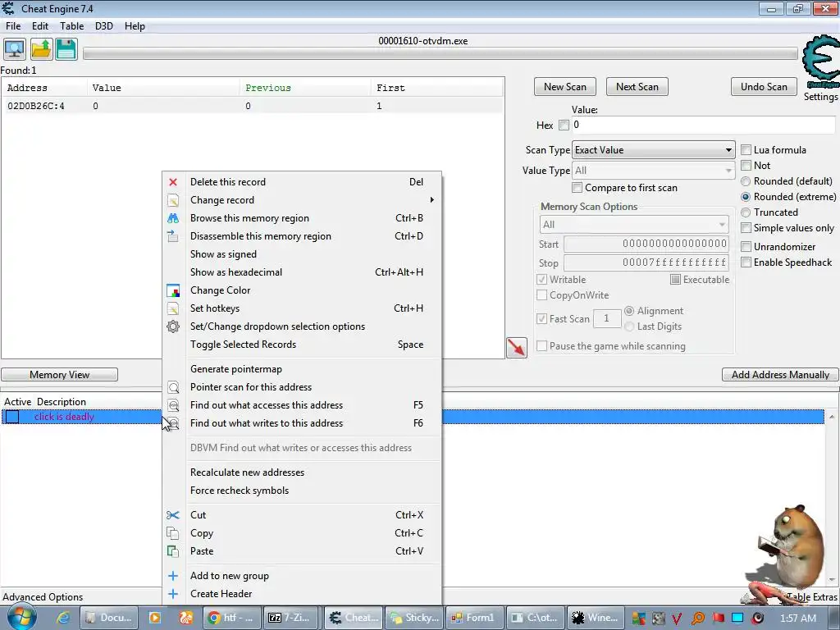Enable Lua formula checkbox
This screenshot has height=630, width=840.
click(x=746, y=150)
